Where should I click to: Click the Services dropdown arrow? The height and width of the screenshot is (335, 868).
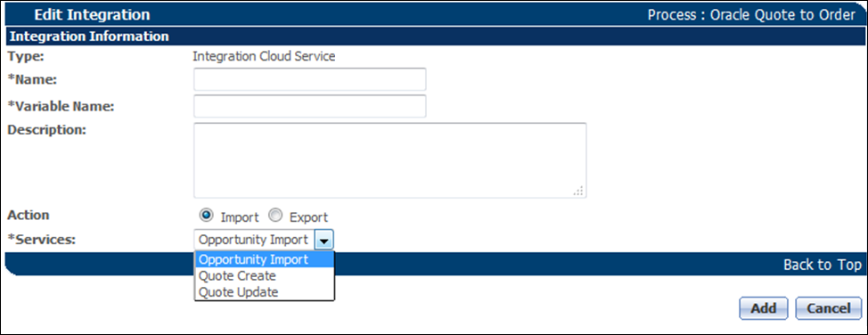tap(323, 241)
